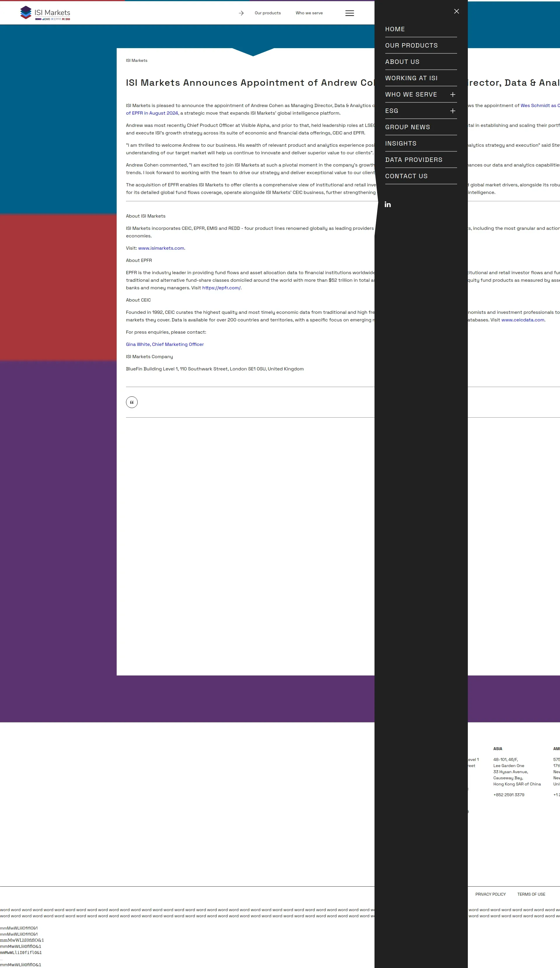Image resolution: width=560 pixels, height=968 pixels.
Task: Open Our Products in side menu
Action: (411, 46)
